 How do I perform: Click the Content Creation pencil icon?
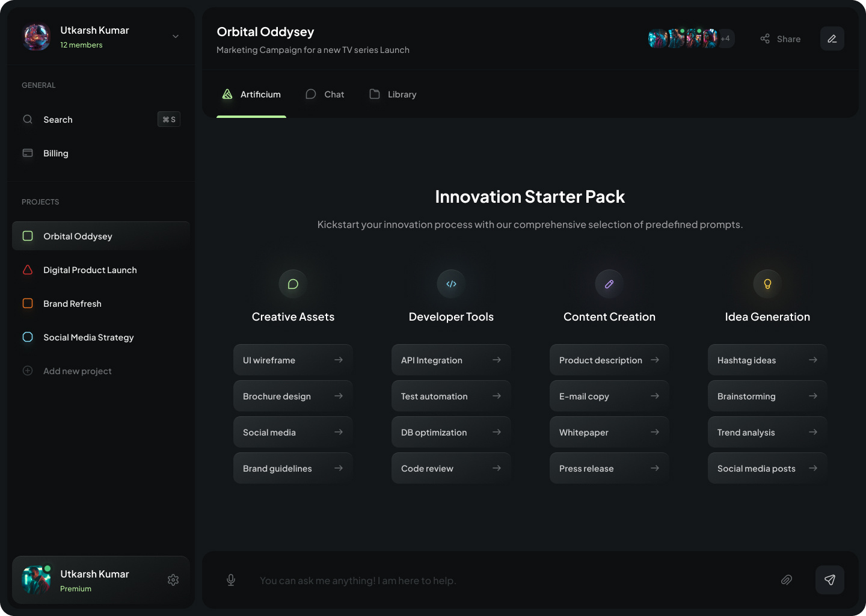click(609, 284)
